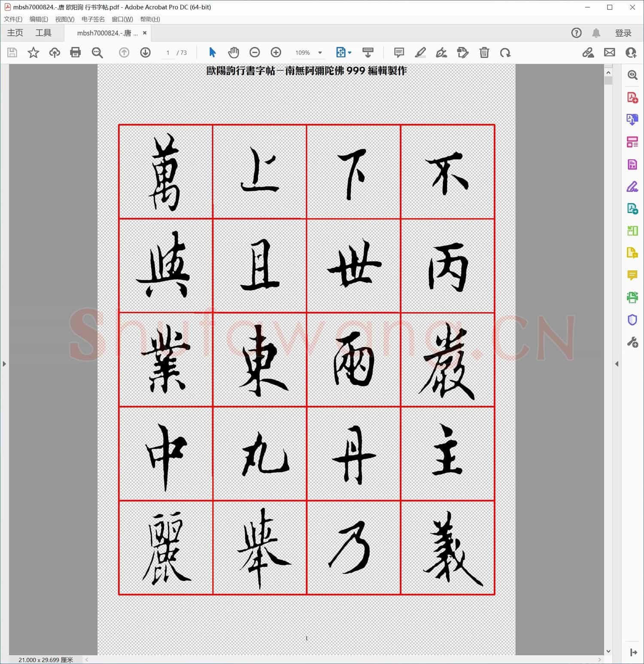Viewport: 644px width, 664px height.
Task: Select the Highlight text tool
Action: click(420, 52)
